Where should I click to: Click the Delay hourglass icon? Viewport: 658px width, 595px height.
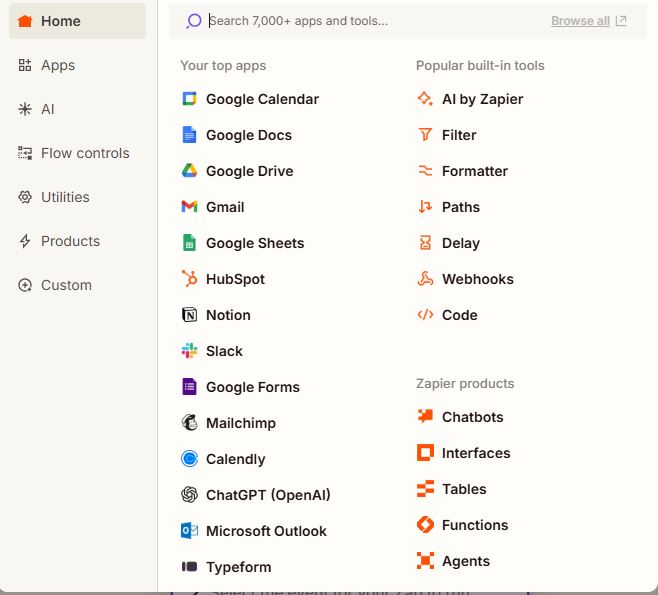(425, 243)
